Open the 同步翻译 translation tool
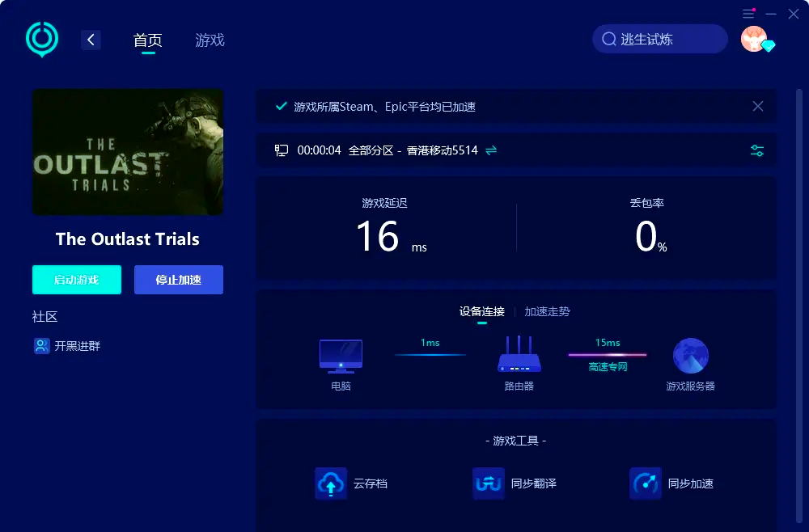This screenshot has height=532, width=809. pyautogui.click(x=515, y=483)
